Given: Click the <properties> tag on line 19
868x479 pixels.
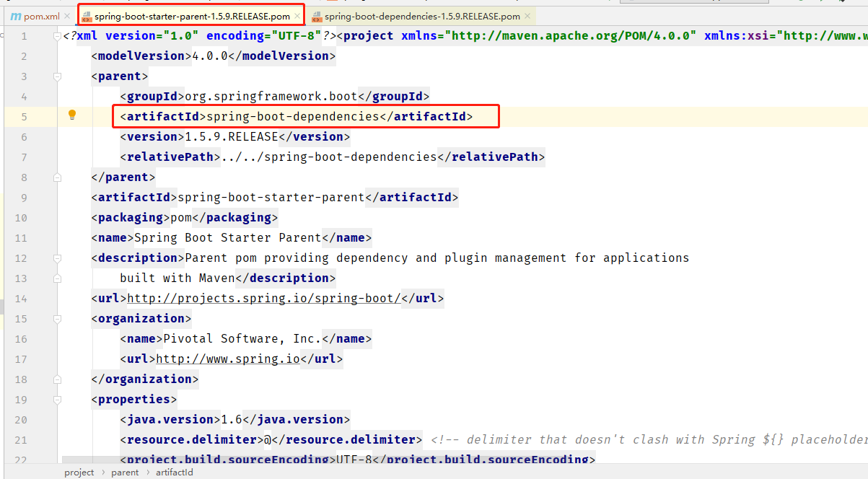Looking at the screenshot, I should tap(134, 399).
